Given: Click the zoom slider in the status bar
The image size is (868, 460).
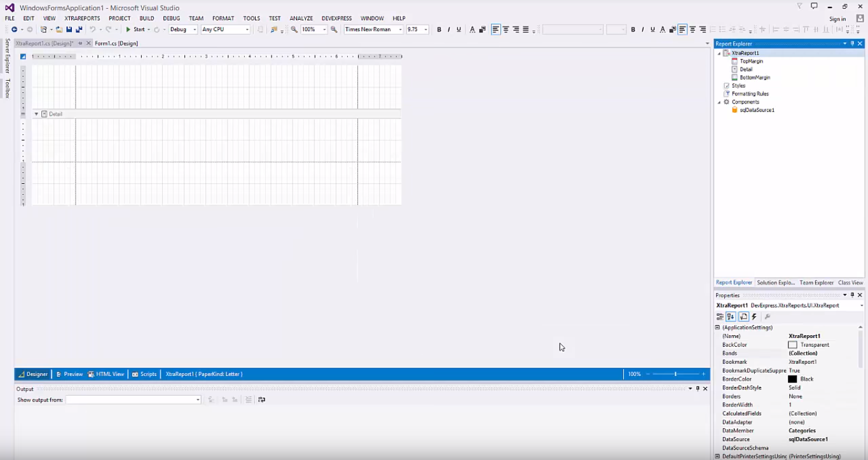Looking at the screenshot, I should [676, 374].
